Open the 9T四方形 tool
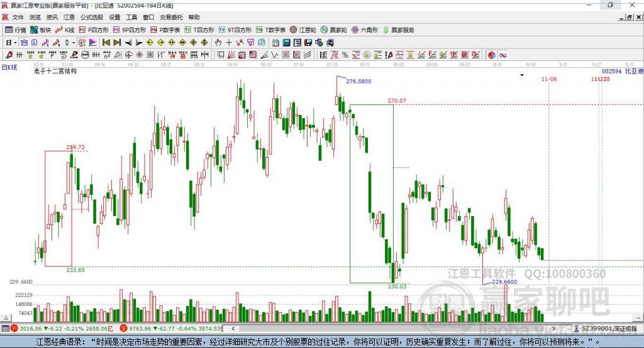The height and width of the screenshot is (348, 644). (235, 30)
